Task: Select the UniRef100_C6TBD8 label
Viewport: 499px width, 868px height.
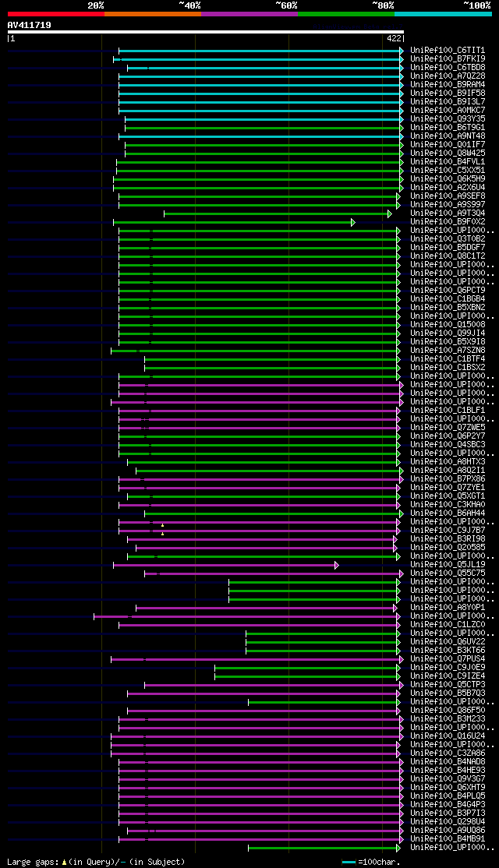Action: click(448, 68)
